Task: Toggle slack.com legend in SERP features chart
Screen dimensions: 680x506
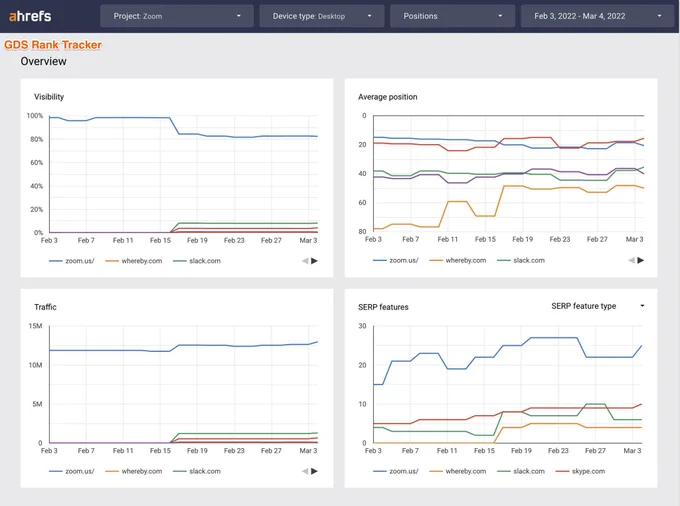Action: click(521, 471)
